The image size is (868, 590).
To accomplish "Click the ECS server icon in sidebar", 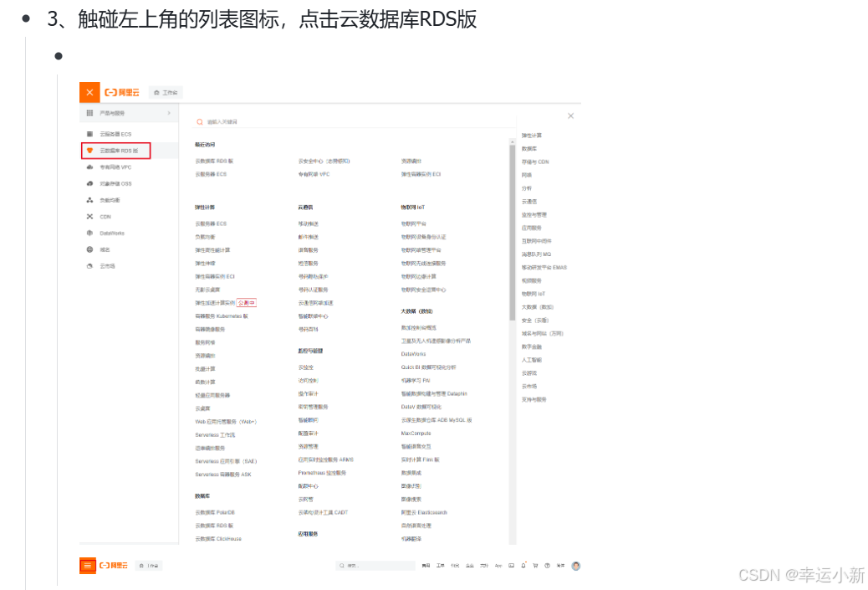I will [89, 134].
